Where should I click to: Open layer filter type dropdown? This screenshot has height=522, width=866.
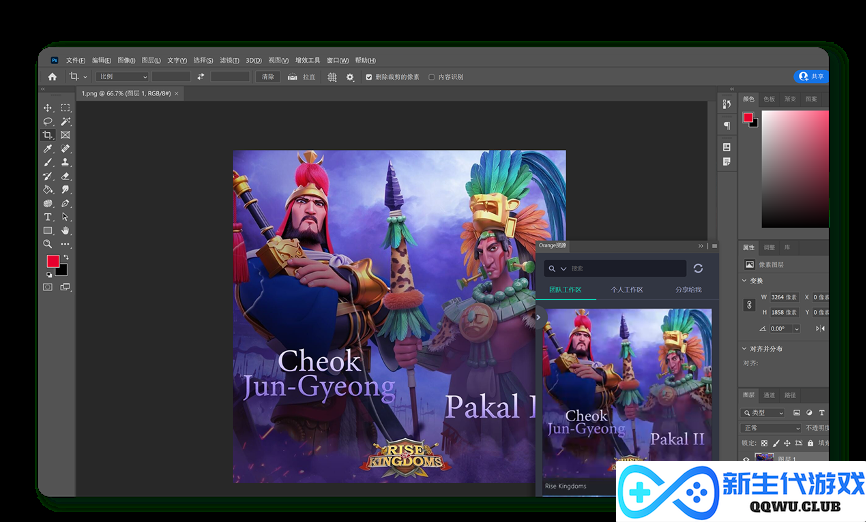(x=763, y=413)
